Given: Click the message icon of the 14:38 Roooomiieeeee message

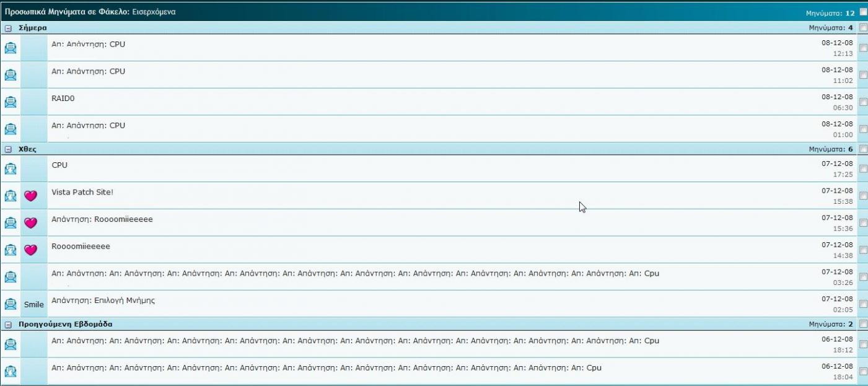Looking at the screenshot, I should [x=11, y=250].
